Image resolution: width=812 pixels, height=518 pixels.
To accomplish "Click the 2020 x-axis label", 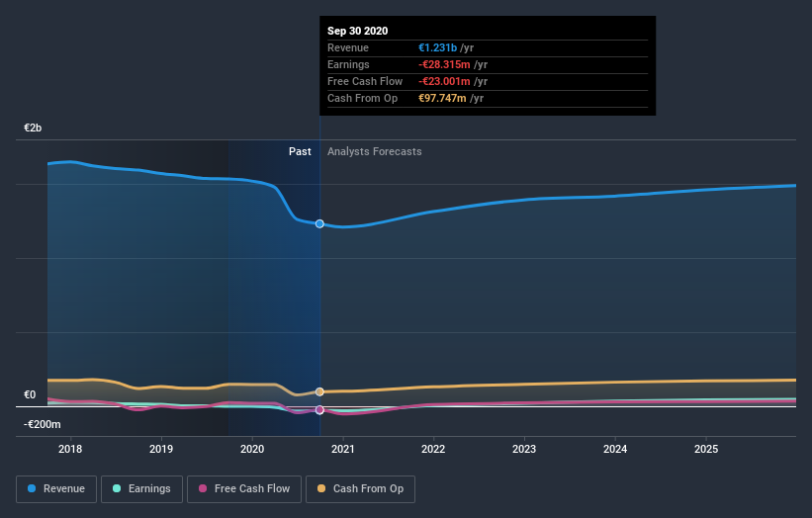I will pos(252,449).
